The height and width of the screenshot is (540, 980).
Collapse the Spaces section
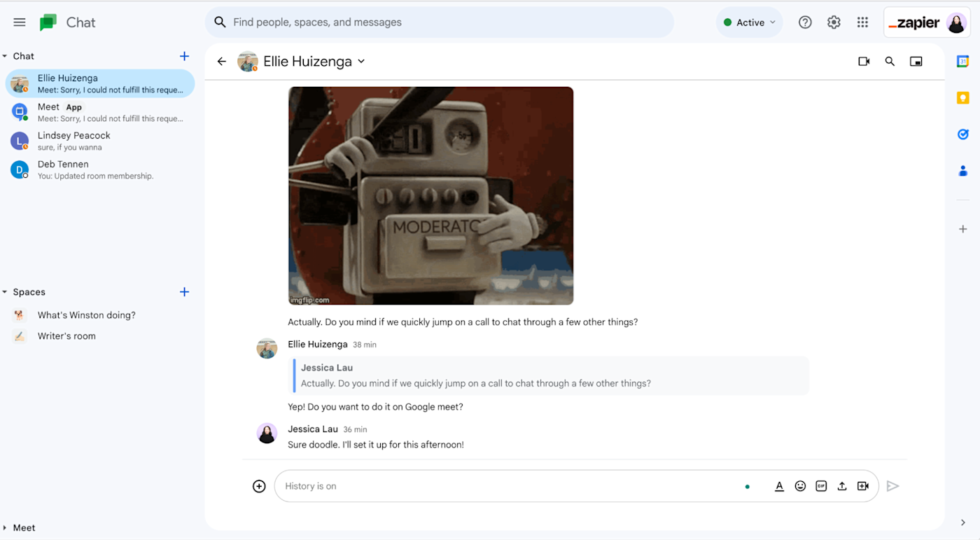[x=5, y=292]
